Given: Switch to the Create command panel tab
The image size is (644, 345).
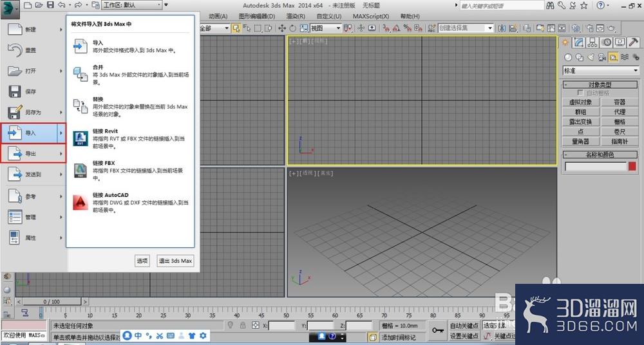Looking at the screenshot, I should tap(565, 42).
